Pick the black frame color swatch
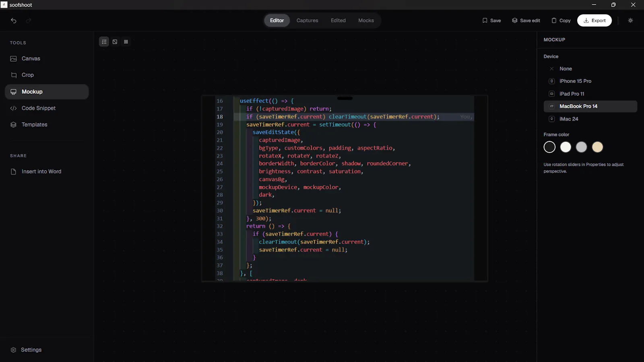This screenshot has height=362, width=644. 549,147
